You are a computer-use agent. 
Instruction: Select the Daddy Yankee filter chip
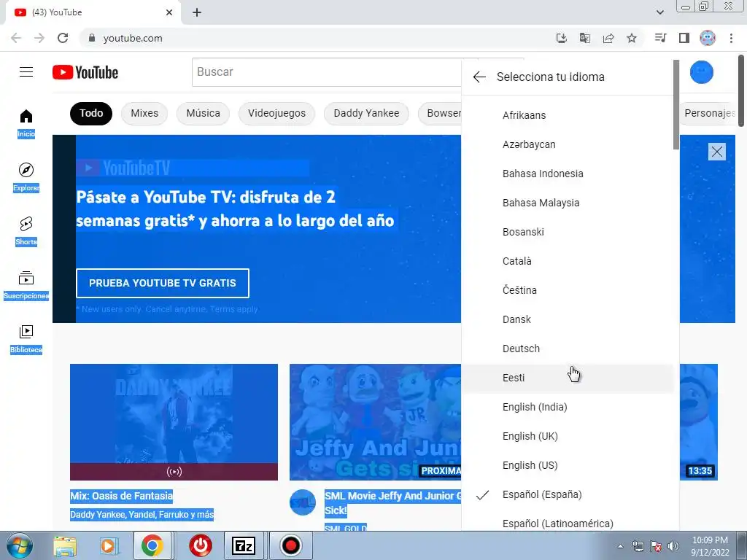366,113
